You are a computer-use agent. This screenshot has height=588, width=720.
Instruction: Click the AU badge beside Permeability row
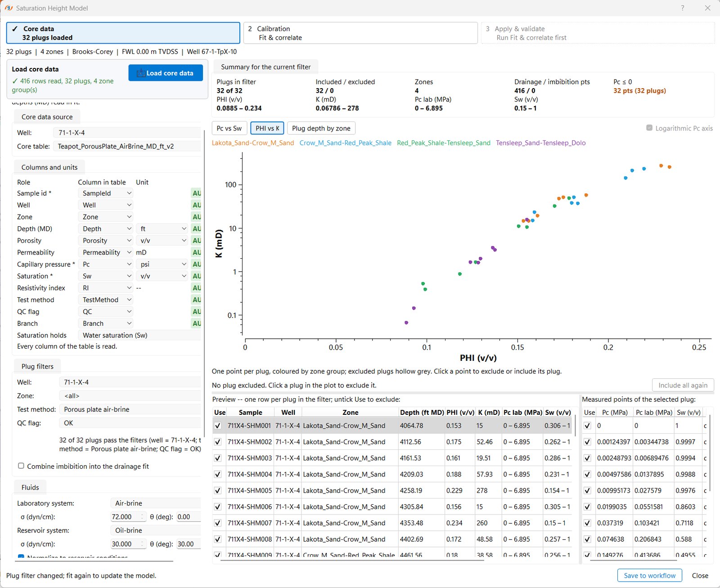click(197, 252)
